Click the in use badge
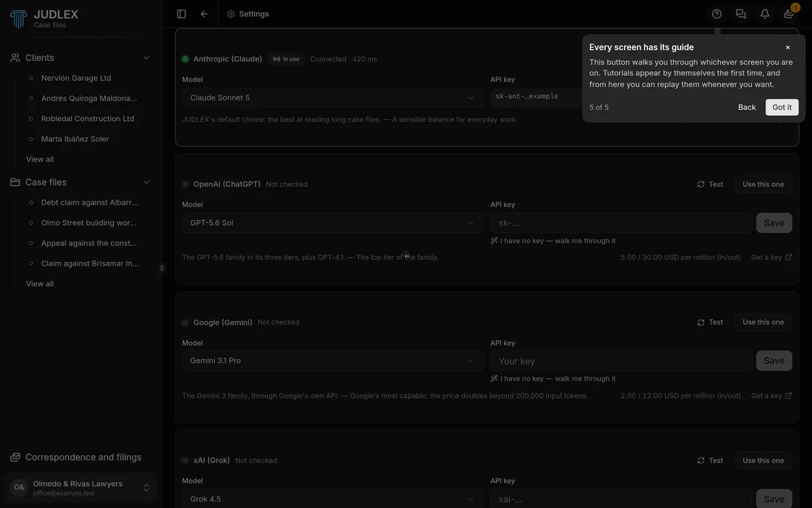Screen dimensions: 812x508 point(286,59)
